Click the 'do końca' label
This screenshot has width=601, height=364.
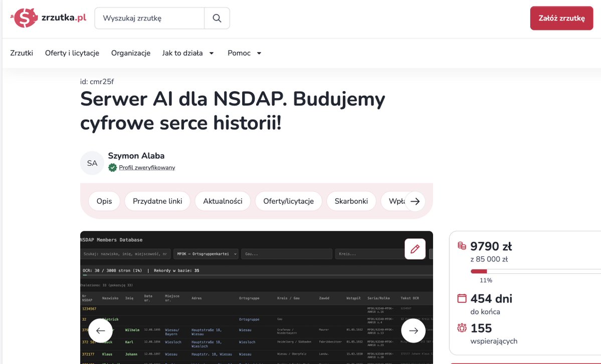pos(485,311)
